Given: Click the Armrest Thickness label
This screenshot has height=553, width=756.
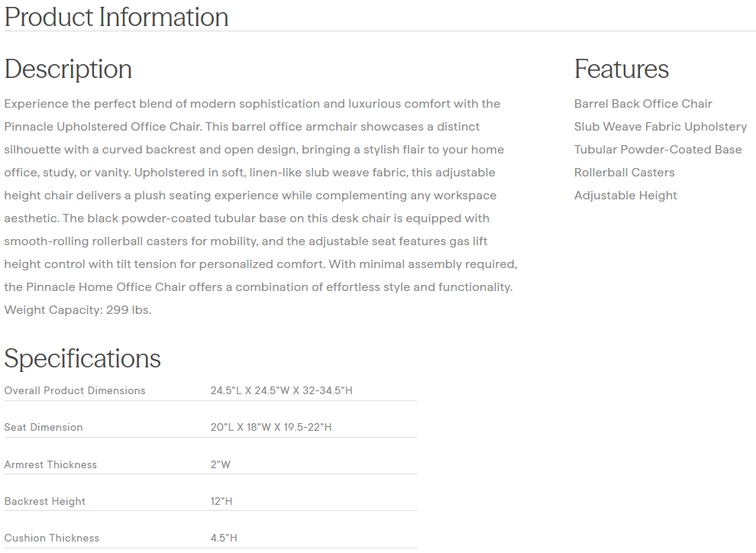Looking at the screenshot, I should click(50, 464).
